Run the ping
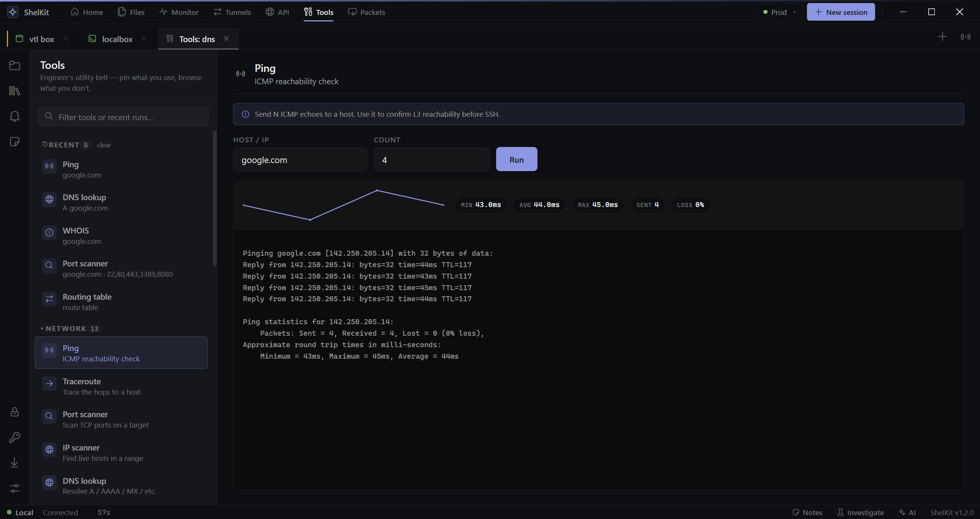The height and width of the screenshot is (519, 980). tap(516, 159)
